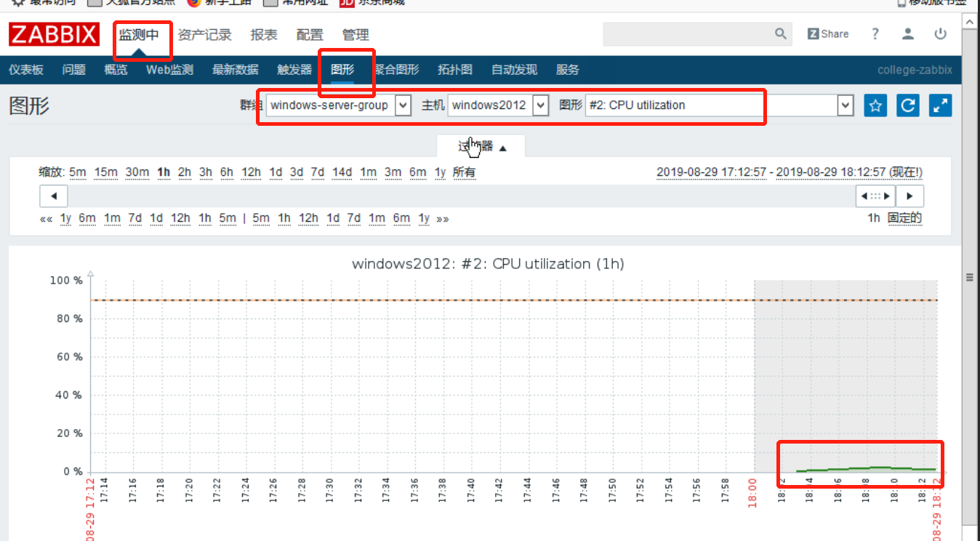Set zoom to 5m
This screenshot has height=541, width=980.
pyautogui.click(x=78, y=172)
